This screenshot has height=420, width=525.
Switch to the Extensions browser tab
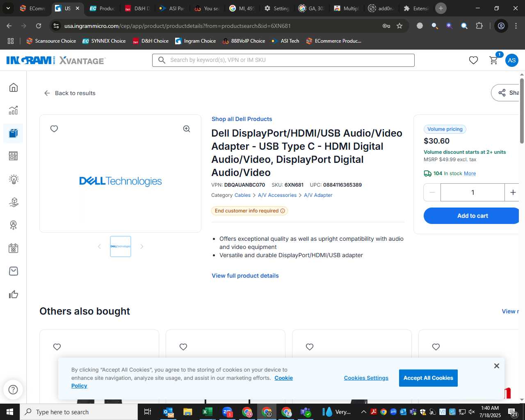click(416, 8)
